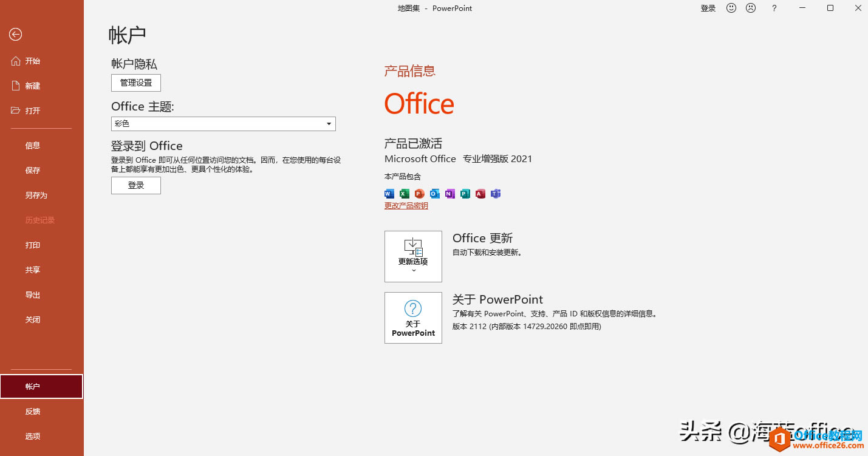Click the Microsoft Office 专业增强版 2021 text

point(458,159)
